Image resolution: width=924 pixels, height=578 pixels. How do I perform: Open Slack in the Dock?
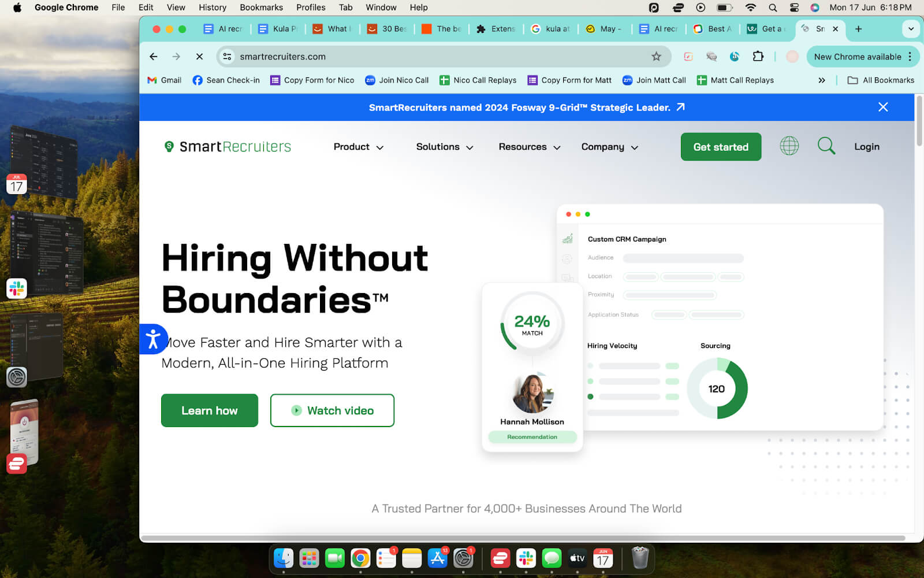pyautogui.click(x=526, y=558)
